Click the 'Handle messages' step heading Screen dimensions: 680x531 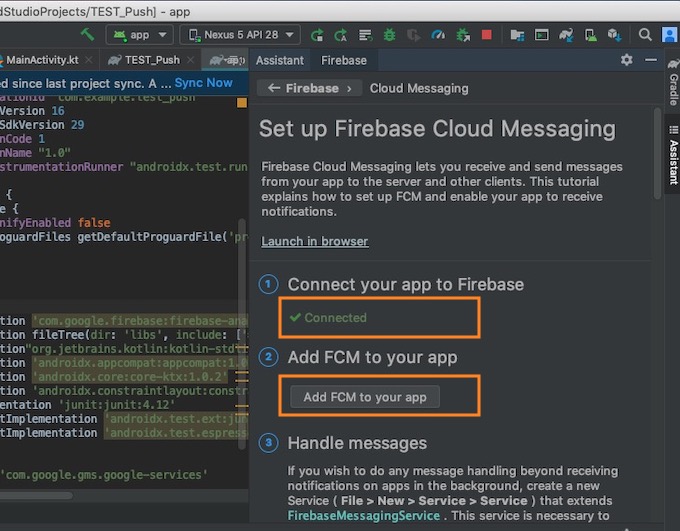coord(357,443)
